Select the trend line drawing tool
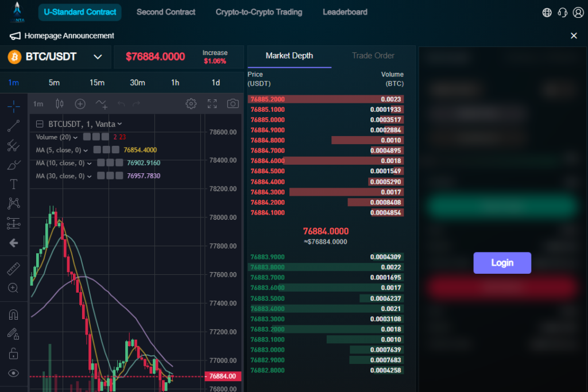The width and height of the screenshot is (588, 392). [x=14, y=126]
